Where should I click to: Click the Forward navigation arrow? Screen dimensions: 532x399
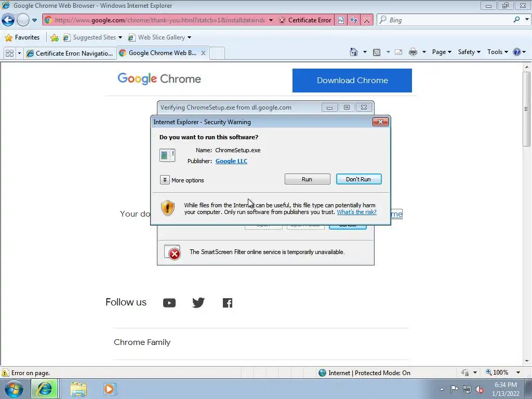23,20
